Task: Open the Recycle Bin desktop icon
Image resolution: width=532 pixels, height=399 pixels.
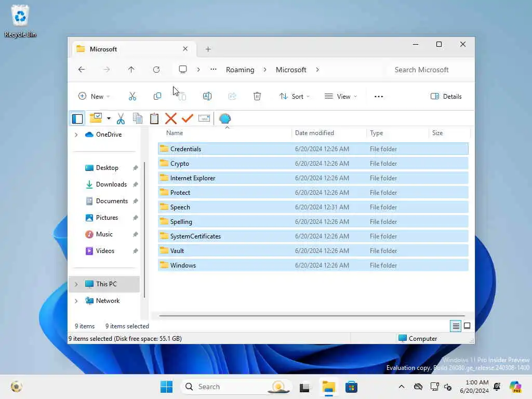Action: [20, 21]
